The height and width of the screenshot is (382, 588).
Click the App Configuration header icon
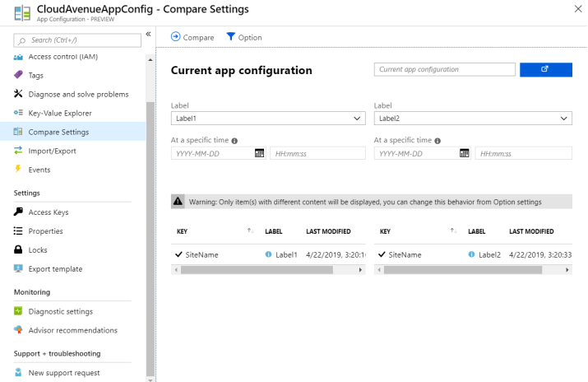click(x=22, y=12)
